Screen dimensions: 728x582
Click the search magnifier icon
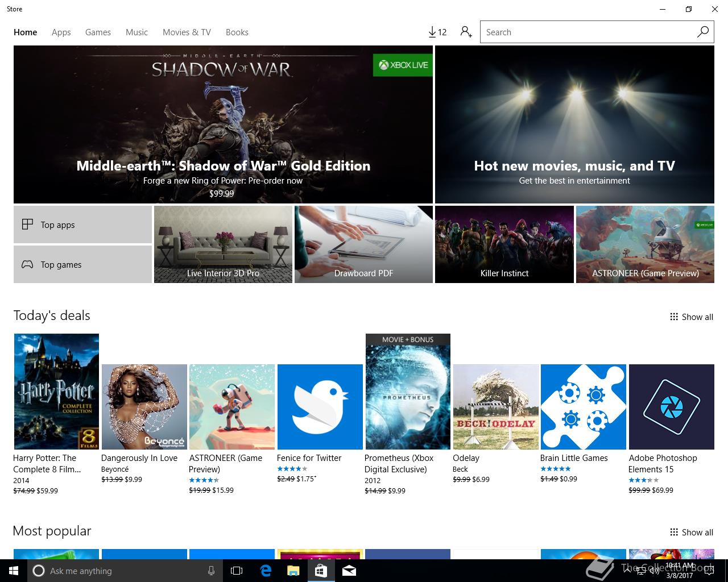[703, 32]
